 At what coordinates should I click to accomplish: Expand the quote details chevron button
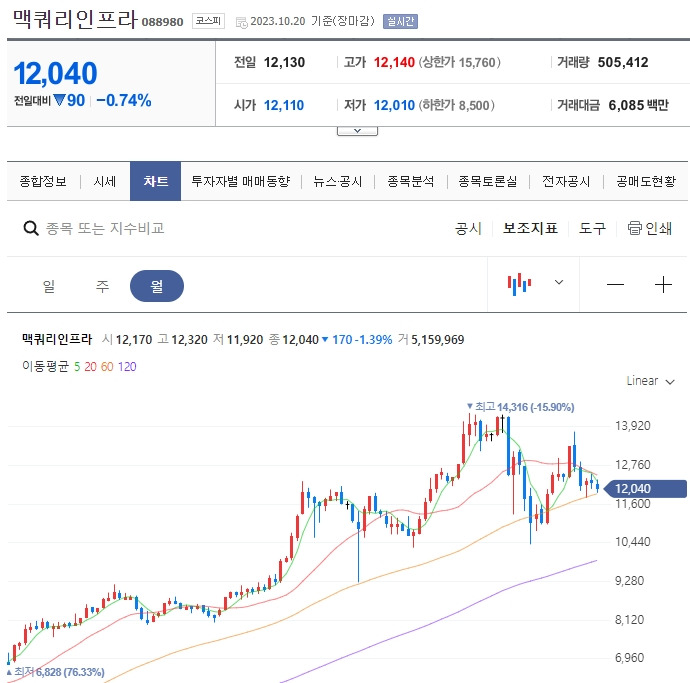click(357, 131)
